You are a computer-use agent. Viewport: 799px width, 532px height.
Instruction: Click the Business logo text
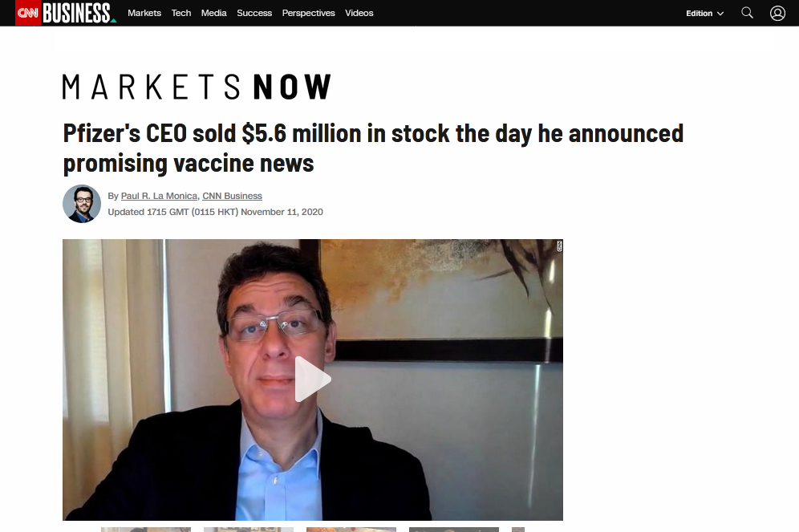click(x=78, y=13)
